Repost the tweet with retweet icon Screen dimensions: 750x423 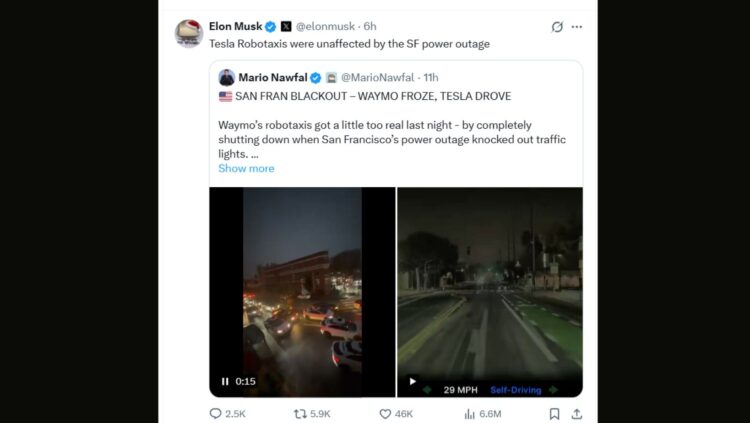coord(300,413)
